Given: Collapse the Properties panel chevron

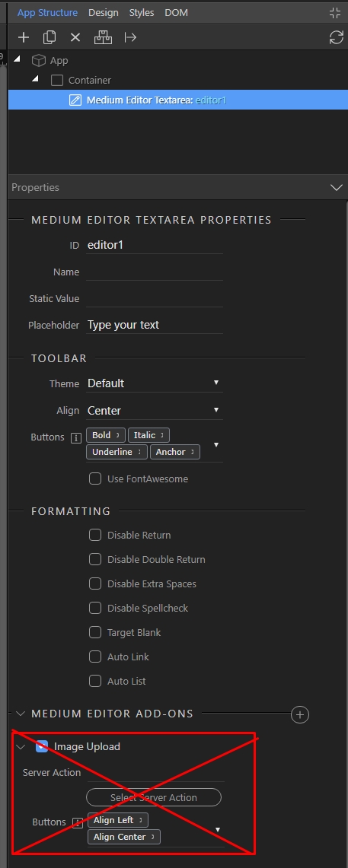Looking at the screenshot, I should pyautogui.click(x=336, y=188).
